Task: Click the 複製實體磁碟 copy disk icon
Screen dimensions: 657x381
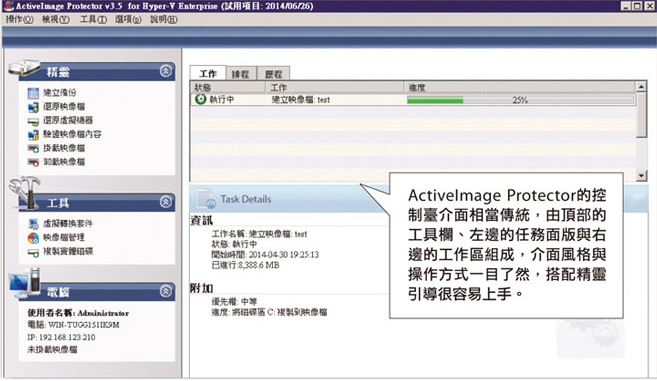Action: 33,252
